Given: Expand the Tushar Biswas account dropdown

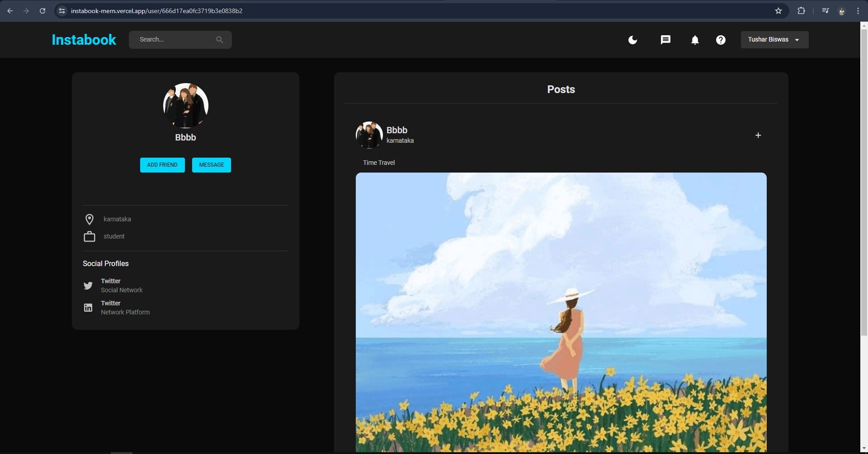Looking at the screenshot, I should click(x=774, y=40).
